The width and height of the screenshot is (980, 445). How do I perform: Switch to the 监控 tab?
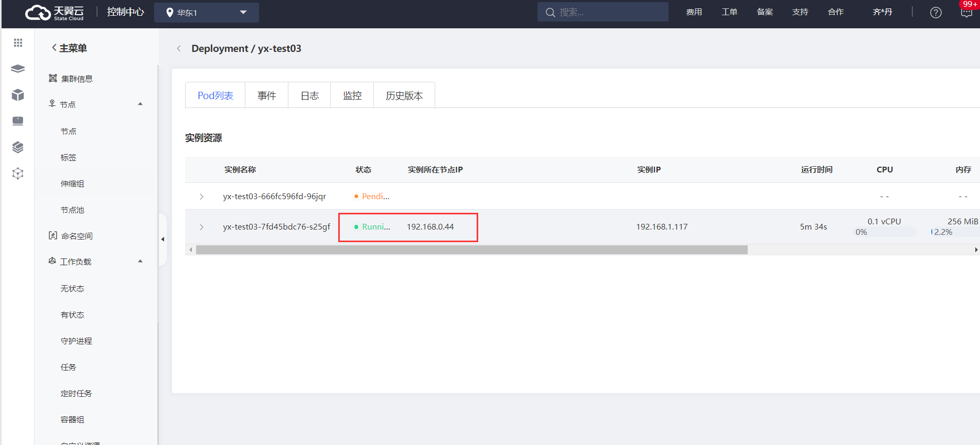[x=352, y=95]
